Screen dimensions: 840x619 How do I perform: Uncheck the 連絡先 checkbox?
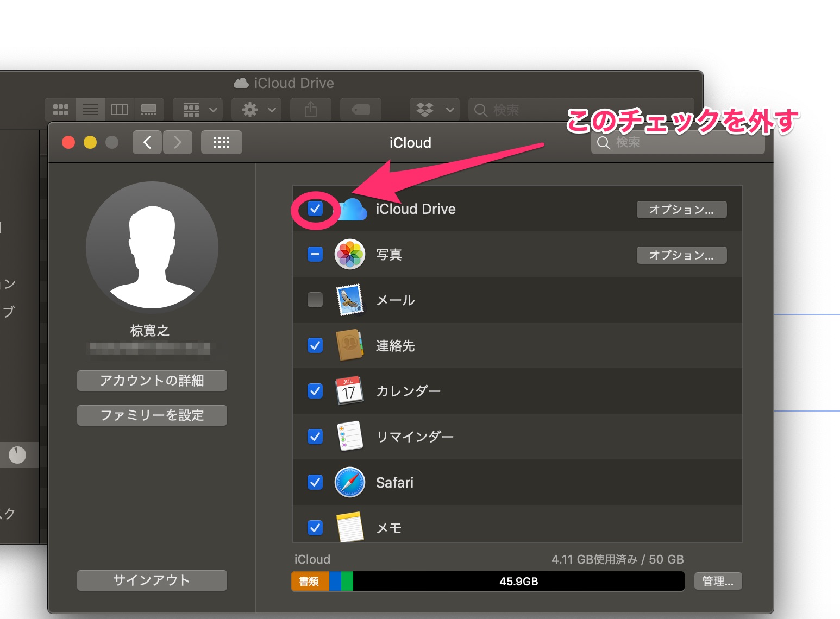315,345
